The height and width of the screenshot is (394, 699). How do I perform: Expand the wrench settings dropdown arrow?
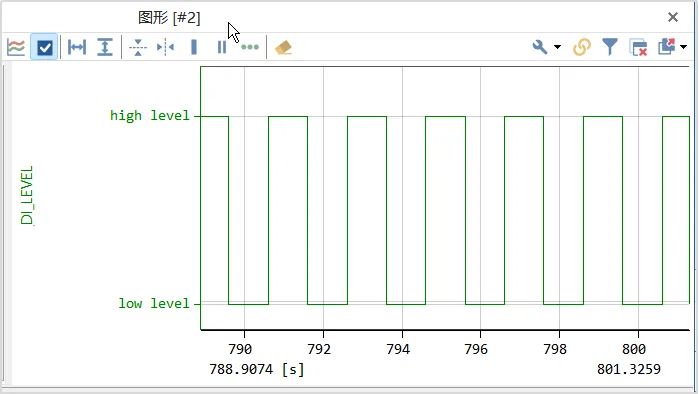coord(557,47)
